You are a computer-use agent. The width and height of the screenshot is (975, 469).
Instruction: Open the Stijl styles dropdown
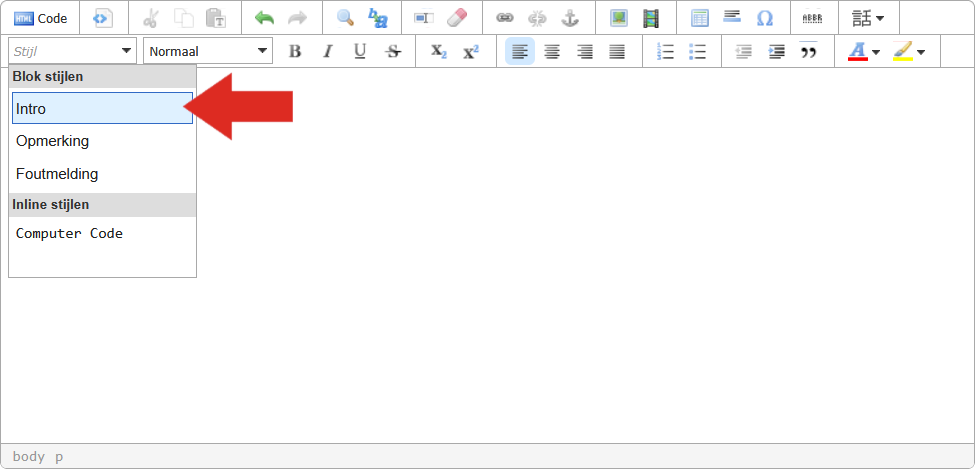click(x=73, y=51)
